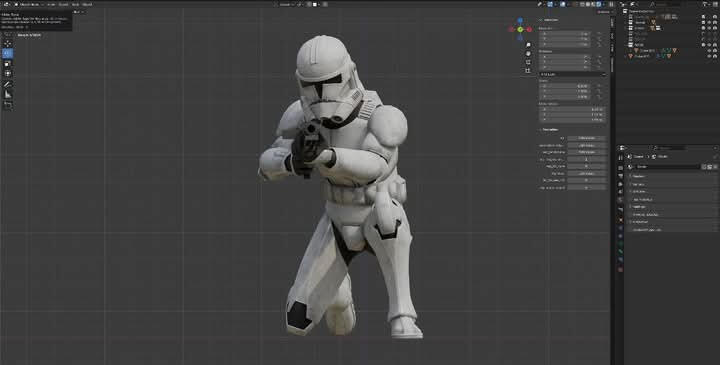Open the rotation mode XYZ Euler dropdown

573,74
